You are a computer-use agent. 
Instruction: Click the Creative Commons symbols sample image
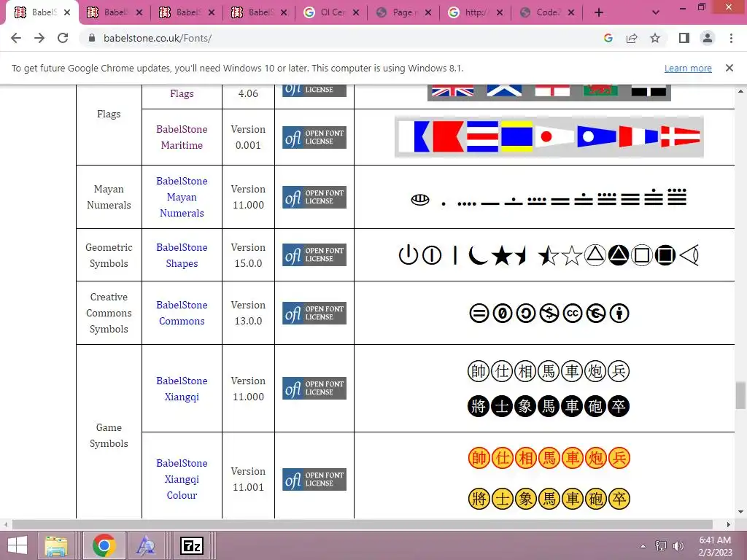point(549,314)
